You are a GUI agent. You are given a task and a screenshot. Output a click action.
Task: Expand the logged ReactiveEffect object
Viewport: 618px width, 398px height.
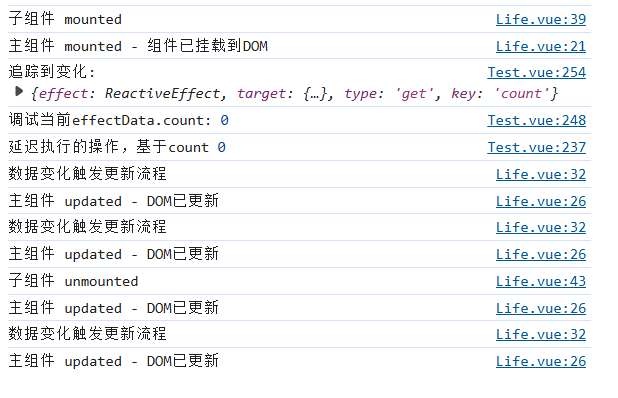[19, 92]
